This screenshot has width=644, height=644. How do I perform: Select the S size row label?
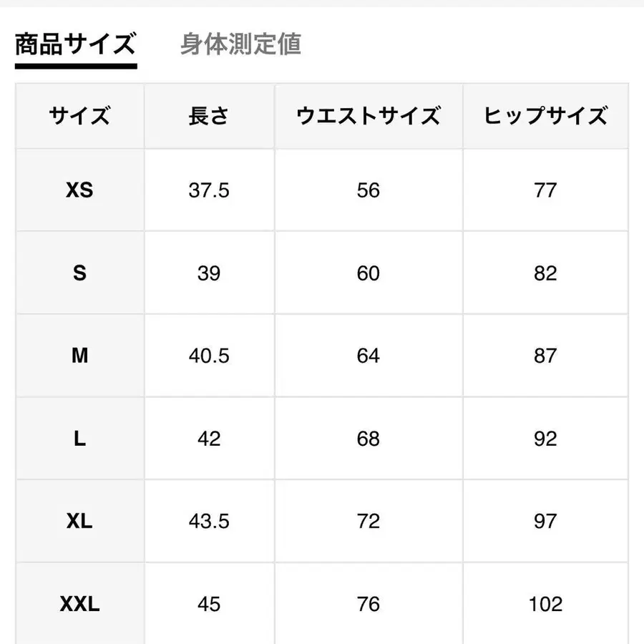(x=79, y=273)
